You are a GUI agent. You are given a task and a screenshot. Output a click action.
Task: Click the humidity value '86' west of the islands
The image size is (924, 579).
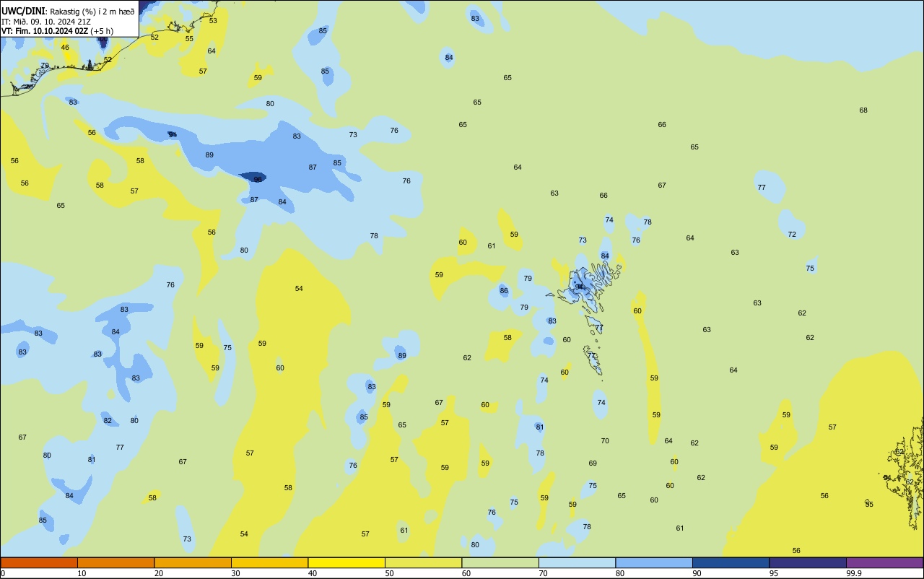point(504,291)
